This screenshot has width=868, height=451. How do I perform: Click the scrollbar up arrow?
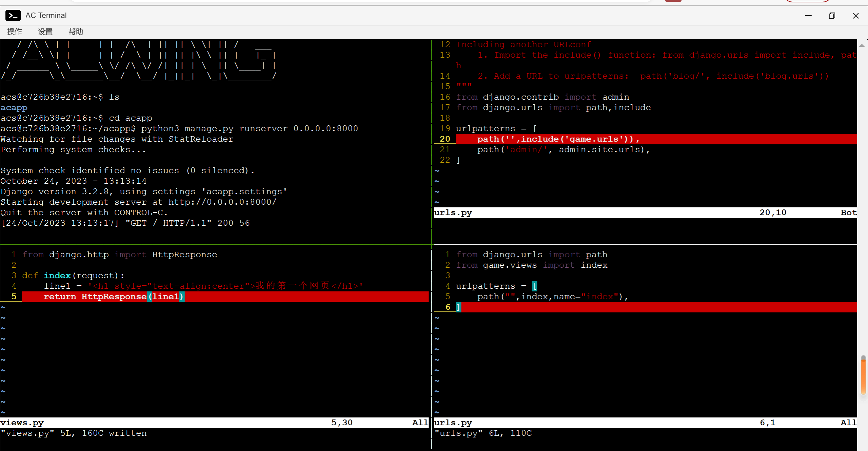coord(862,45)
